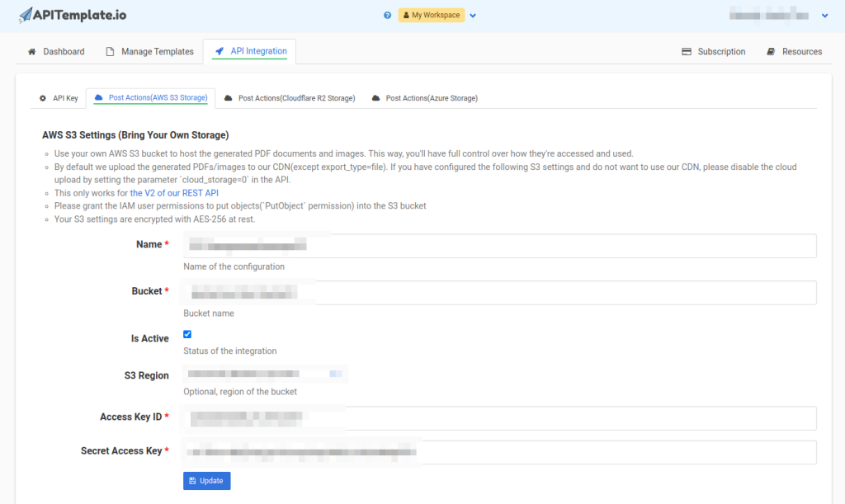845x504 pixels.
Task: Click the Secret Access Key field
Action: [x=499, y=452]
